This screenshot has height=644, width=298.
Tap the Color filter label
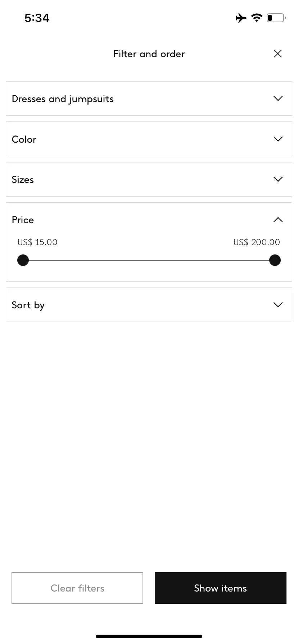click(x=24, y=139)
